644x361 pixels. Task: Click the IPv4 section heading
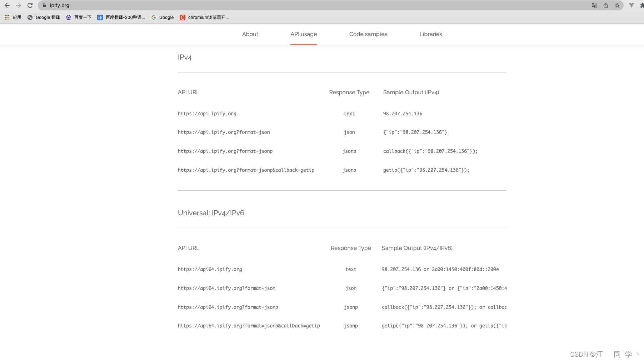click(185, 57)
